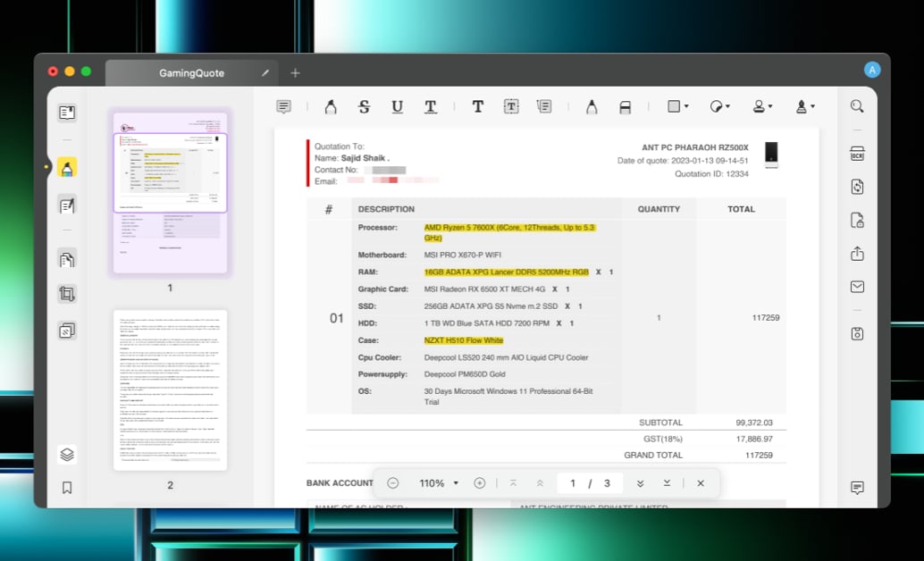Pick the highlighter tool in top toolbar
The image size is (924, 561).
tap(330, 107)
